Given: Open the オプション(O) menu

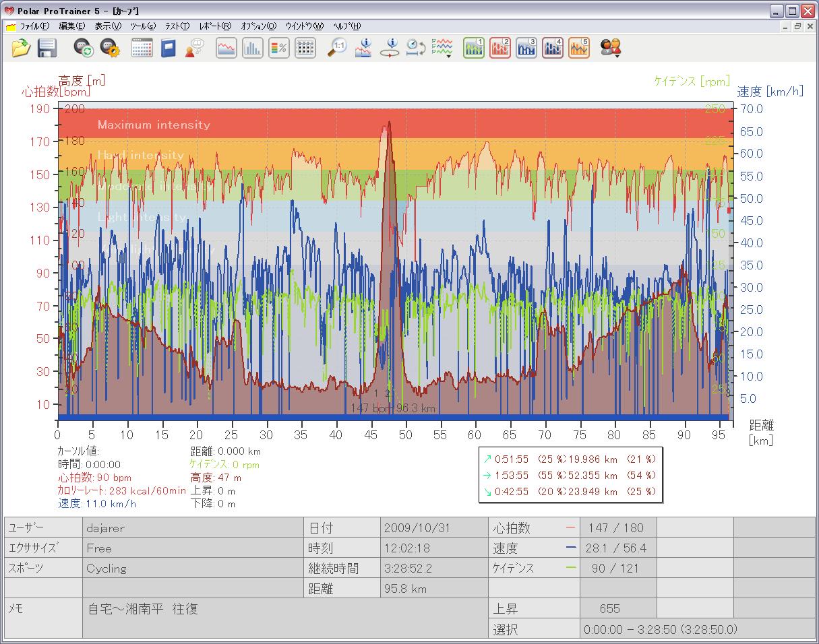Looking at the screenshot, I should click(x=259, y=26).
